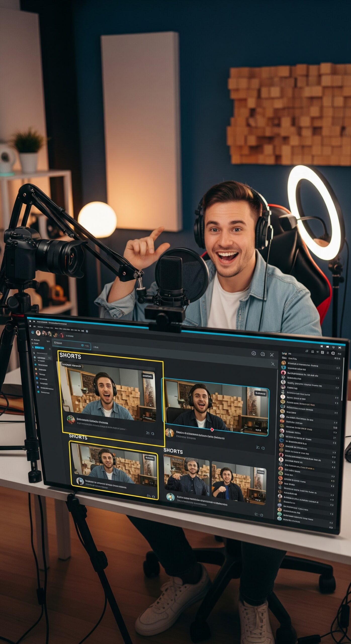Click the round icon at the bottom of the small yellow card
This screenshot has height=644, width=351.
point(153,497)
